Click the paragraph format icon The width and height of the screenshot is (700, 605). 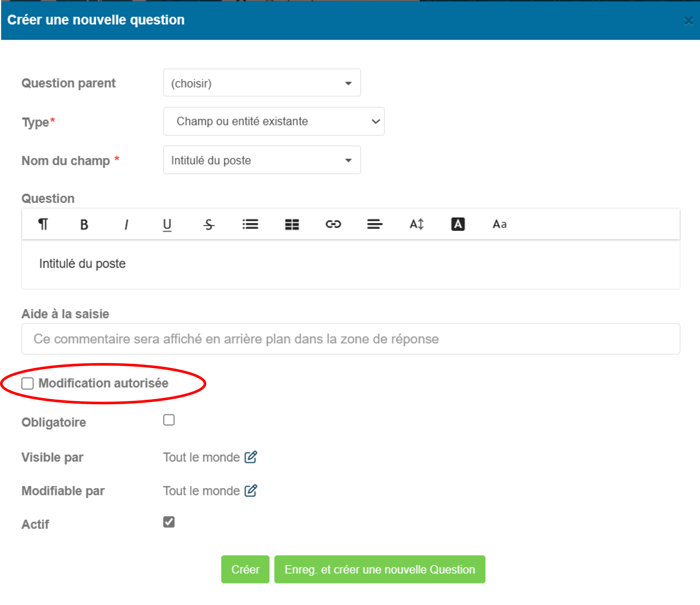tap(43, 224)
